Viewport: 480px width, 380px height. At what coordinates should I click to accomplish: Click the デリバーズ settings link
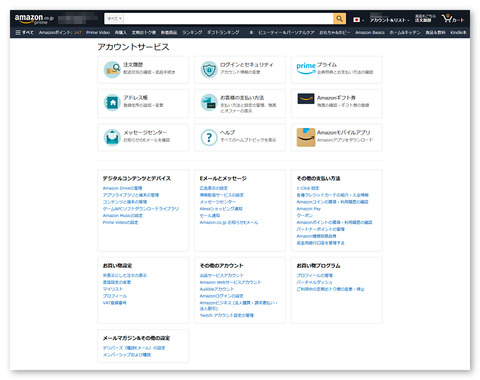[x=134, y=348]
